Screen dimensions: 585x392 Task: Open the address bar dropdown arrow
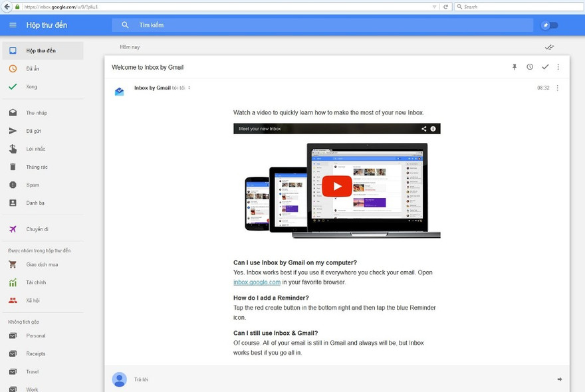click(x=433, y=6)
